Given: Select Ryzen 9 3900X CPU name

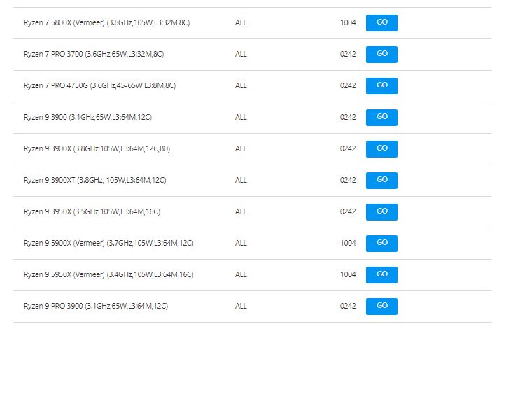Looking at the screenshot, I should [x=97, y=148].
